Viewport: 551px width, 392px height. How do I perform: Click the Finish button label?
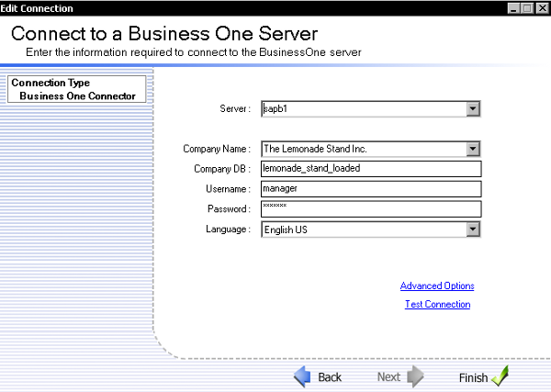473,378
